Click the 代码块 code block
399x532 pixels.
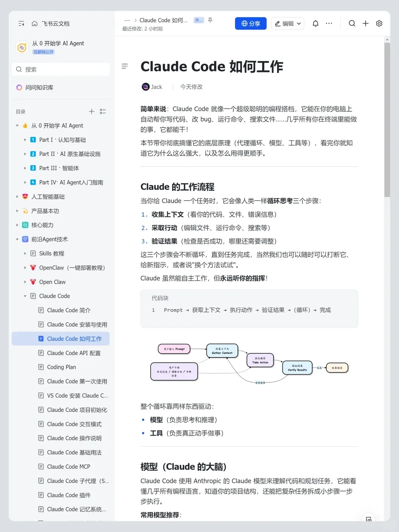(x=249, y=308)
